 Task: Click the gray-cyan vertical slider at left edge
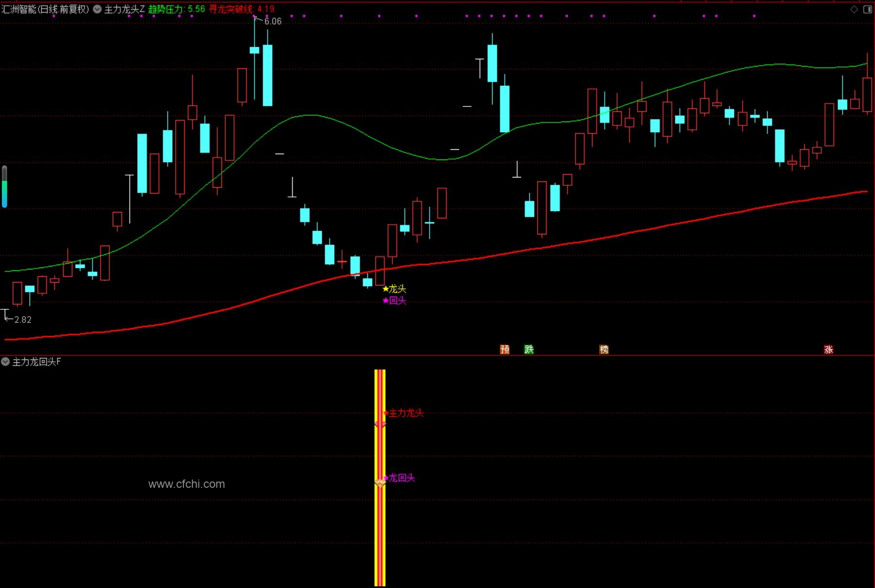(4, 187)
